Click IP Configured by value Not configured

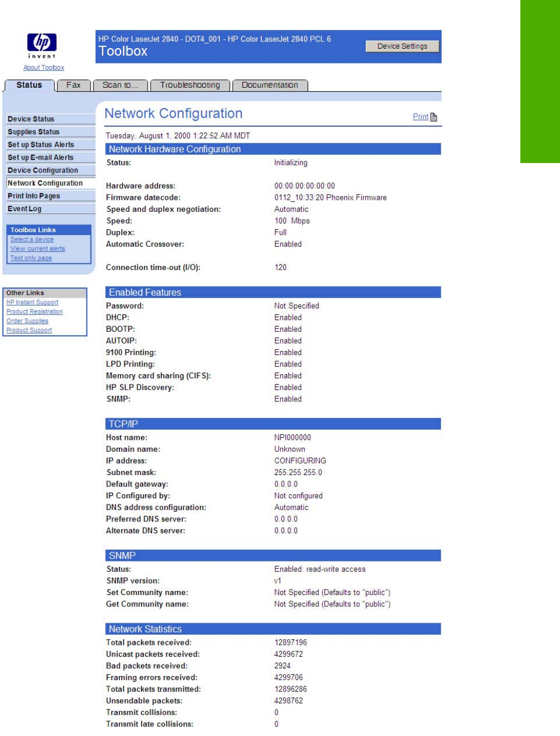pos(298,496)
